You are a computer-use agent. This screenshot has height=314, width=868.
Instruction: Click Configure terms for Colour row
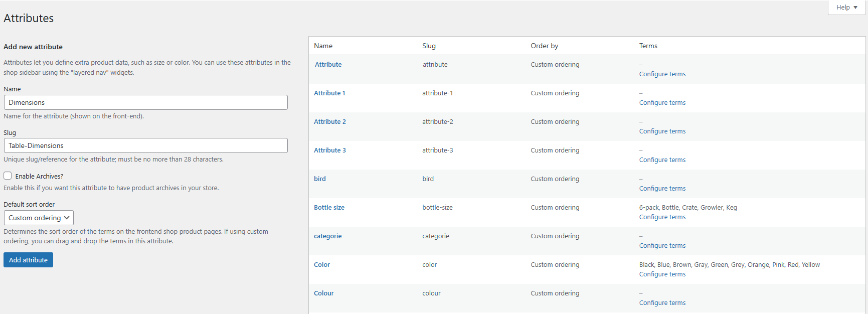tap(662, 303)
